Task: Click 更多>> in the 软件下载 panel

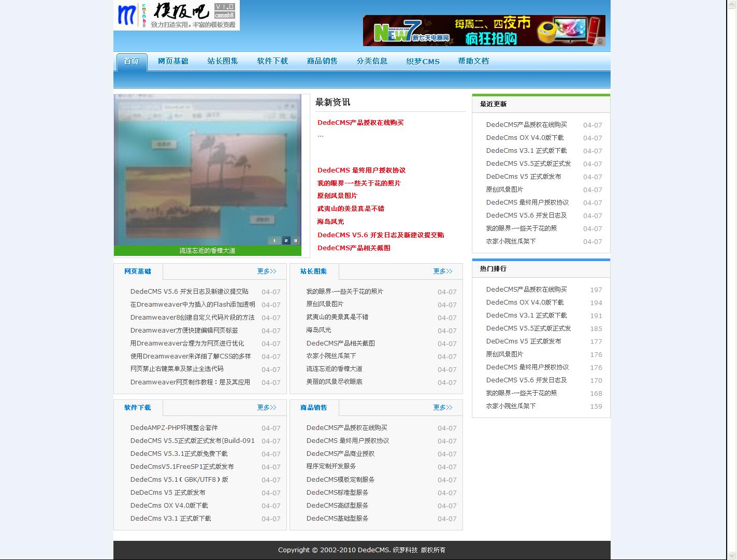Action: [267, 408]
